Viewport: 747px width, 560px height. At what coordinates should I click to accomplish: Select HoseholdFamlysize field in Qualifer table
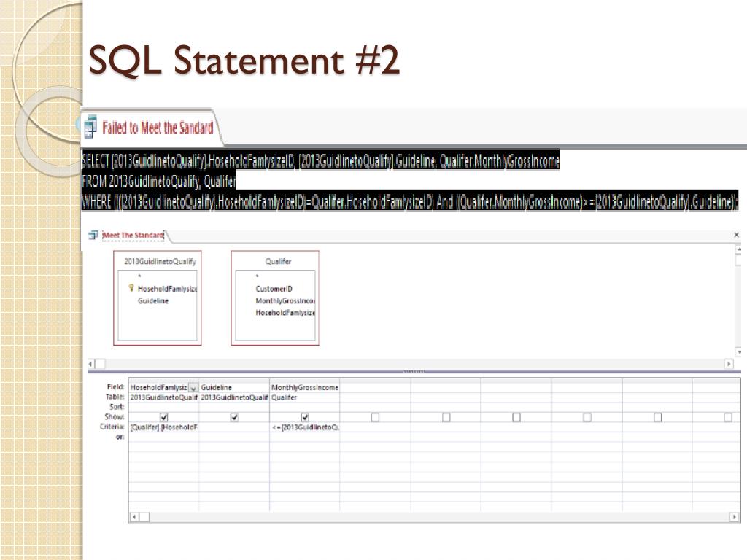[285, 313]
